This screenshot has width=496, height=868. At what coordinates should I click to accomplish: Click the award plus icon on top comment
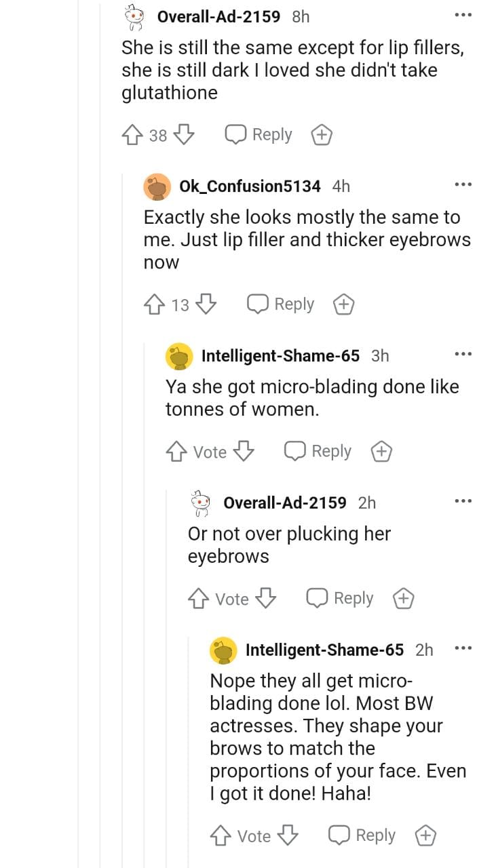point(321,136)
